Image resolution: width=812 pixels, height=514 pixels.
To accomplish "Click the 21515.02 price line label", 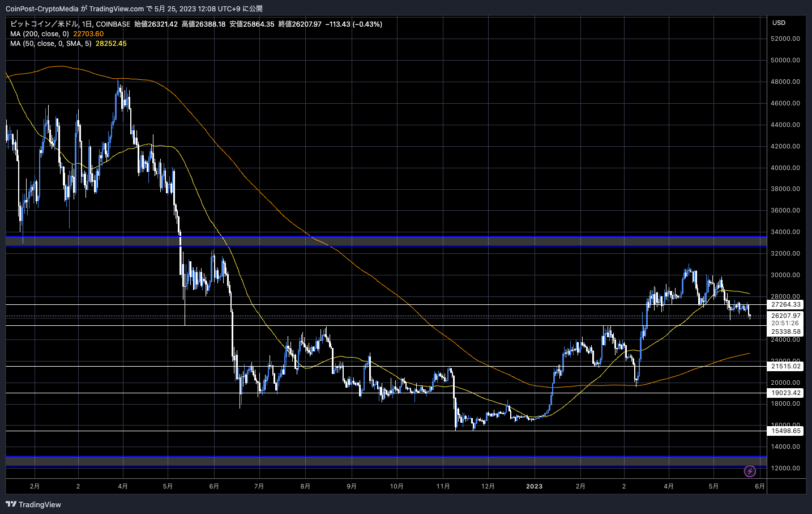I will (x=786, y=367).
